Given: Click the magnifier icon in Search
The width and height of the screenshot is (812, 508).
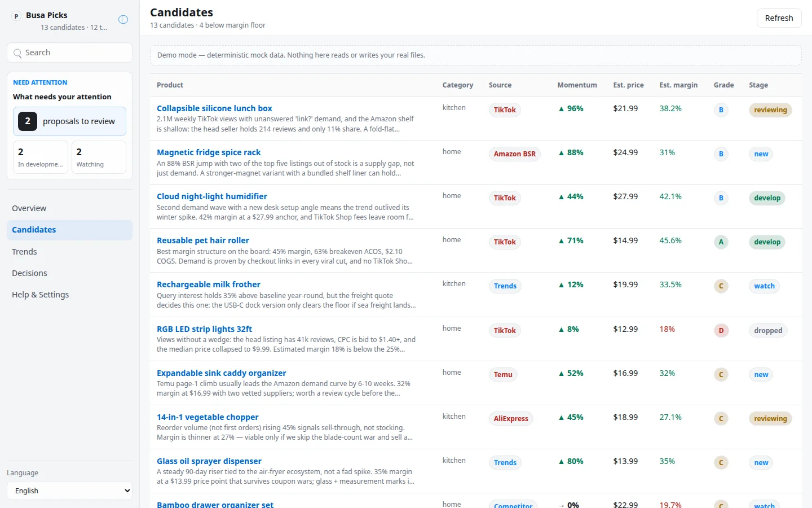Looking at the screenshot, I should (x=17, y=53).
